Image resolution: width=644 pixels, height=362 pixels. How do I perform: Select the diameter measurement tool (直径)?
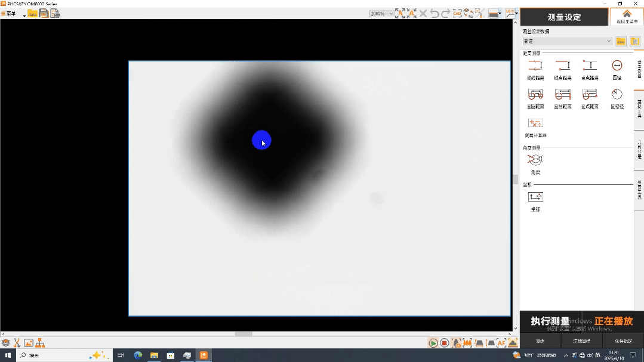coord(617,69)
